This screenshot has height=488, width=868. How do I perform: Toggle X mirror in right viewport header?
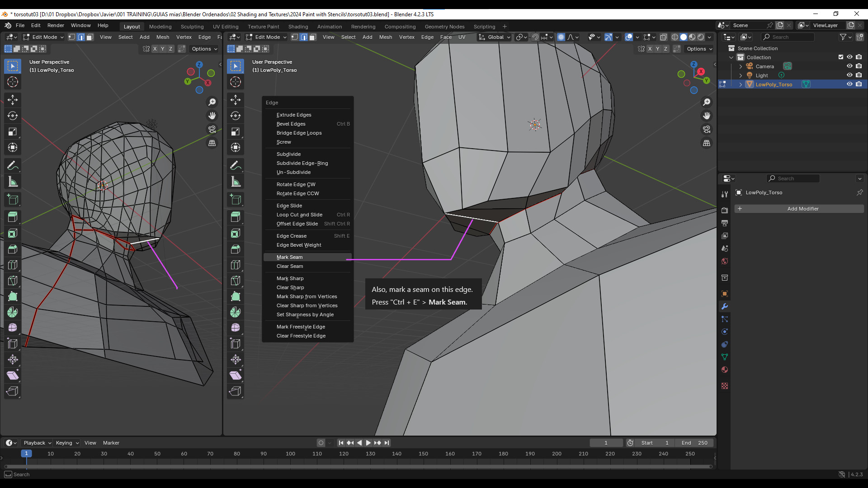coord(650,49)
